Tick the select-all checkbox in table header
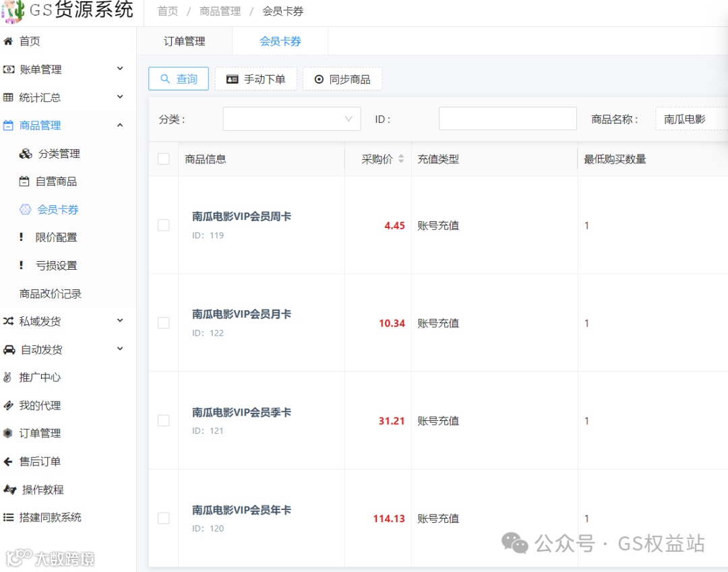The image size is (728, 572). click(x=163, y=159)
